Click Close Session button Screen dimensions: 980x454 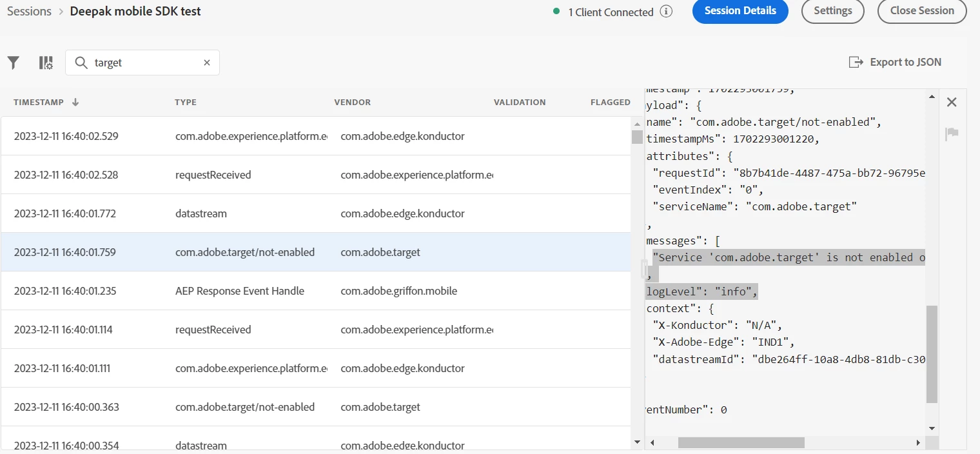click(922, 11)
